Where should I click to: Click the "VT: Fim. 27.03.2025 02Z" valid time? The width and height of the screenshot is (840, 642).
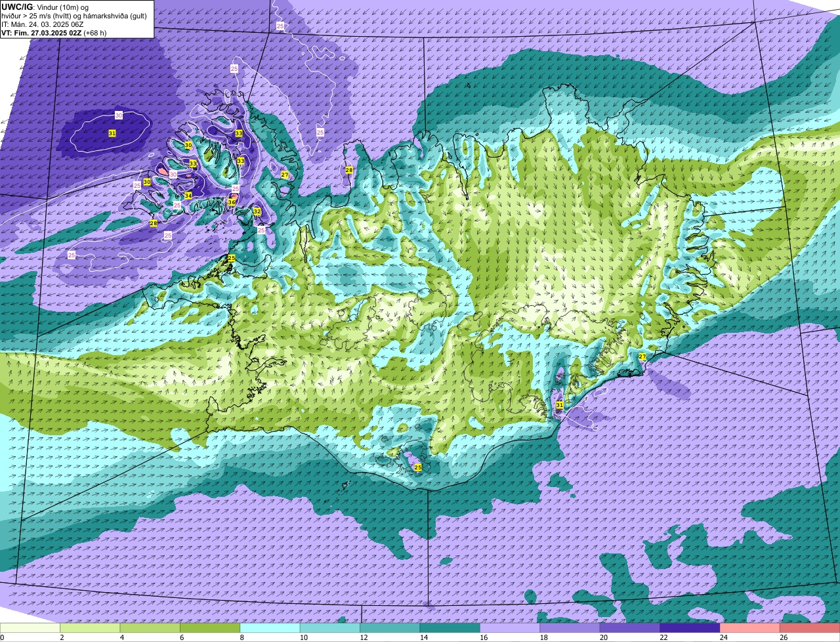click(x=41, y=33)
